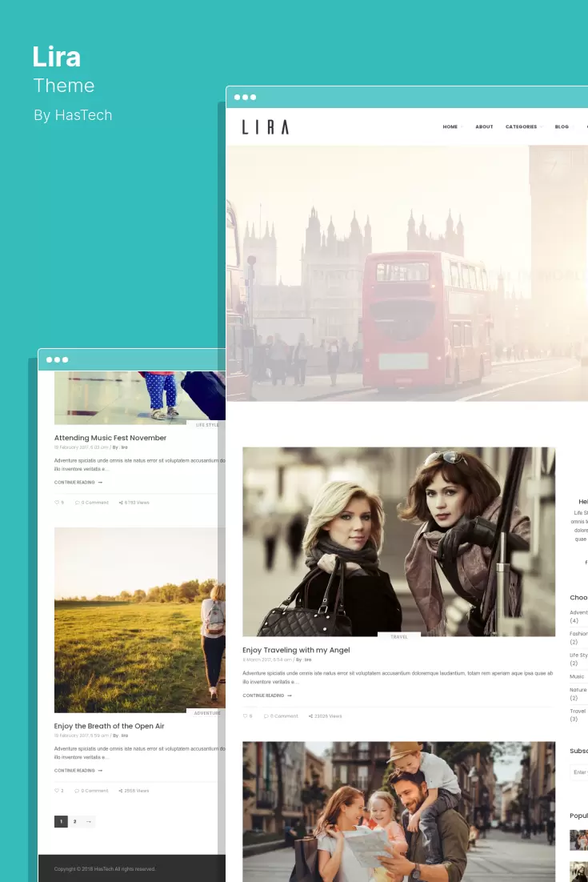Select the Nature category in the sidebar
This screenshot has width=588, height=882.
[578, 690]
